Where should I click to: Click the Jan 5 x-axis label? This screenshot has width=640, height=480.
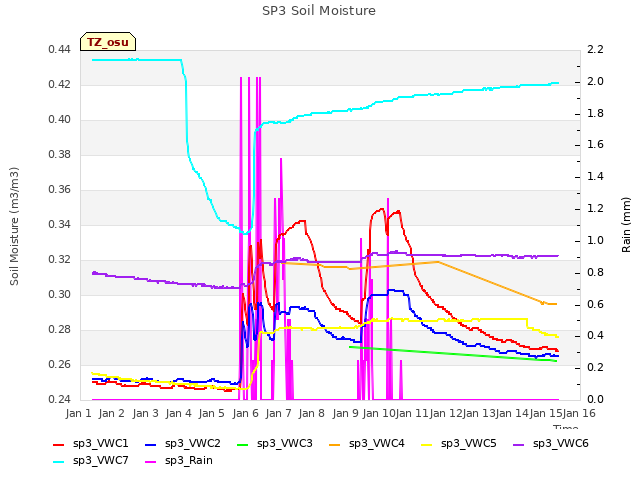(211, 413)
